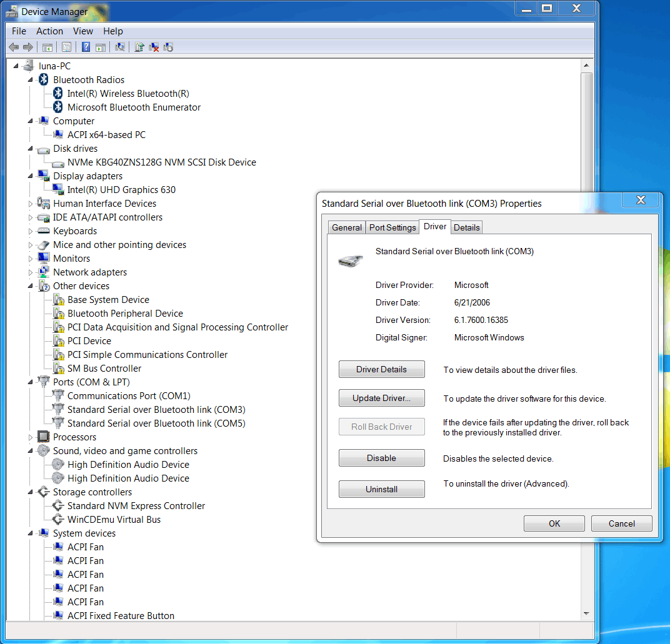Select Mice and other pointing devices
The image size is (670, 644).
119,245
